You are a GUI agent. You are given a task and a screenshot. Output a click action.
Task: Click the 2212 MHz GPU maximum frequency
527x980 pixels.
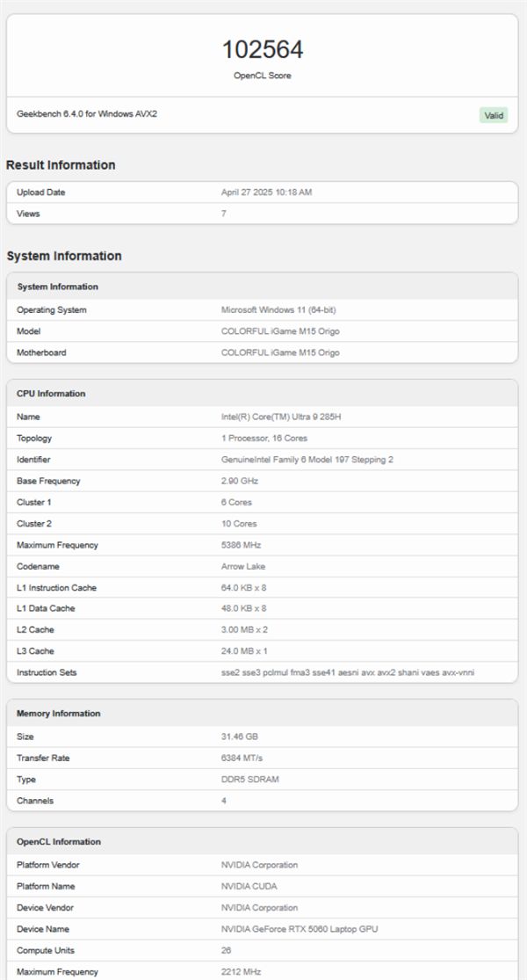241,972
